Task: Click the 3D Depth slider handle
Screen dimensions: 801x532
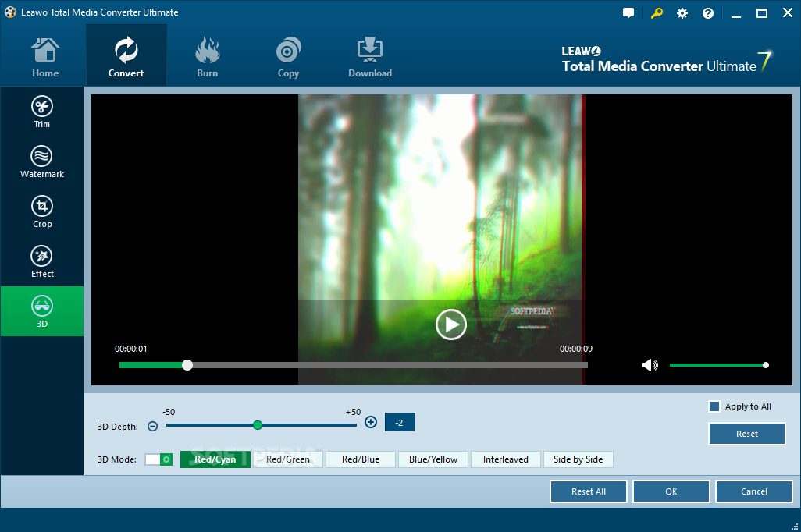Action: 258,425
